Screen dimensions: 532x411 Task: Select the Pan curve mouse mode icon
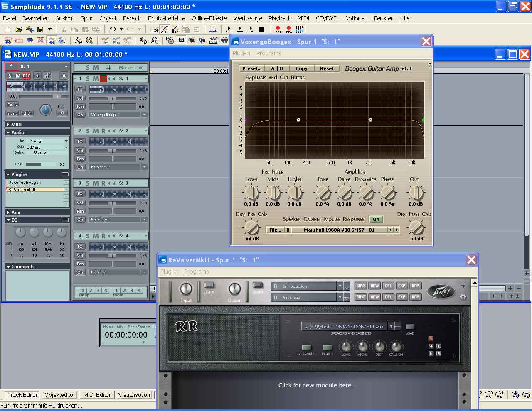(116, 40)
